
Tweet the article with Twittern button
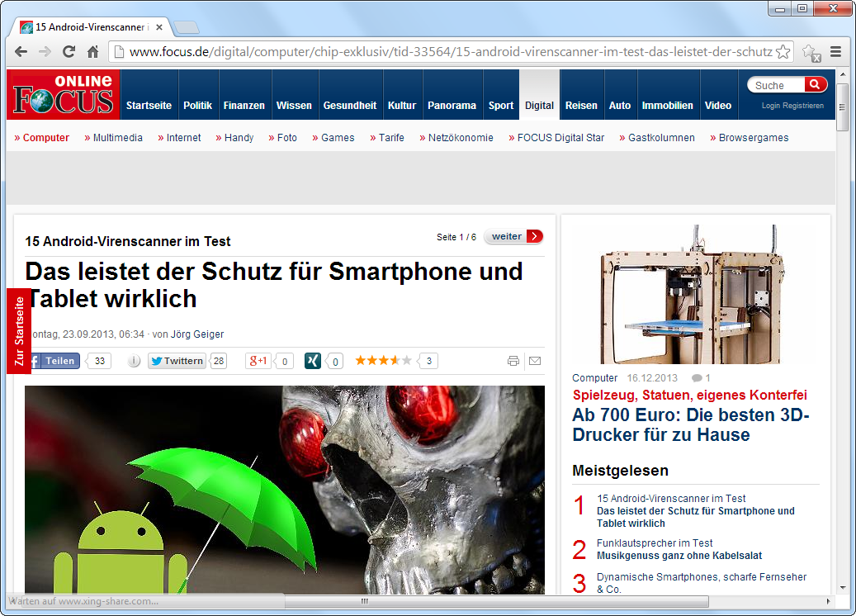[177, 361]
